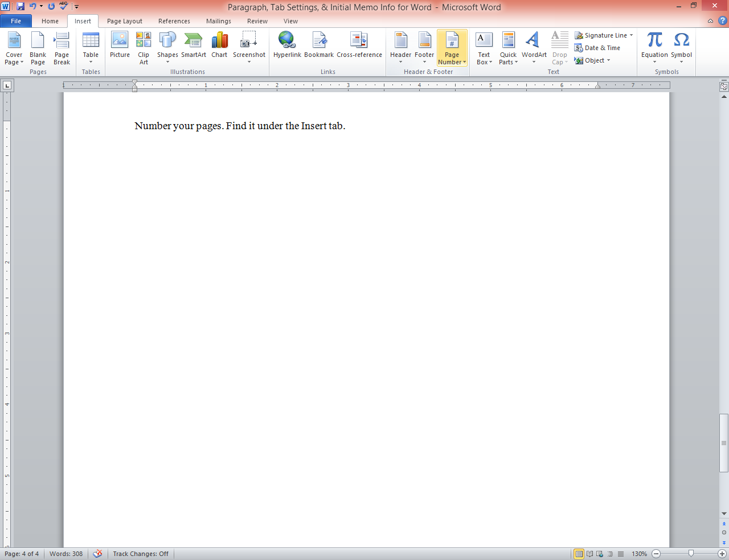Viewport: 729px width, 560px height.
Task: Click the Track Changes: Off status indicator
Action: [140, 553]
